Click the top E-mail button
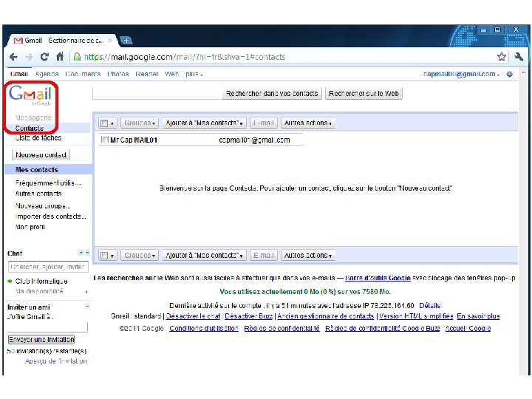The image size is (532, 399). (x=264, y=123)
